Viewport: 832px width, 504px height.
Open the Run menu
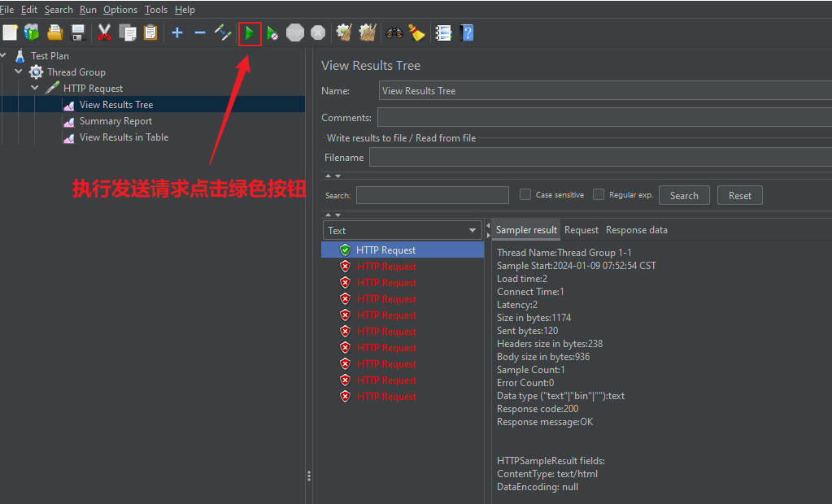tap(88, 10)
